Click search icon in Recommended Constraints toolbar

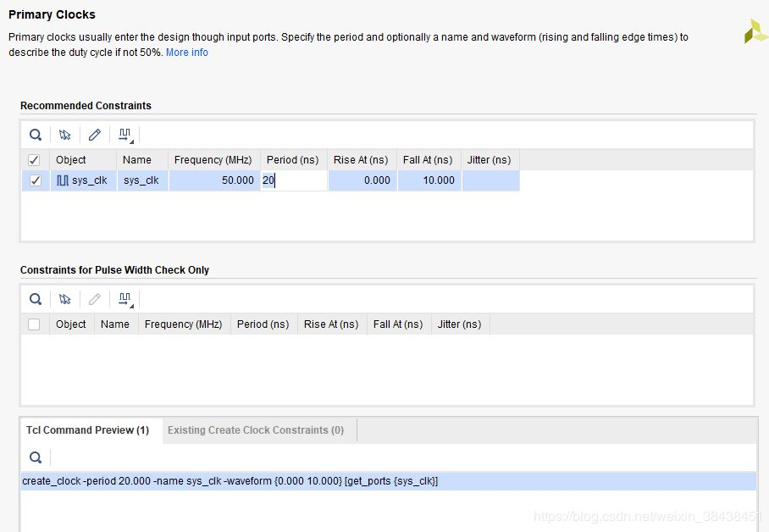(x=36, y=135)
